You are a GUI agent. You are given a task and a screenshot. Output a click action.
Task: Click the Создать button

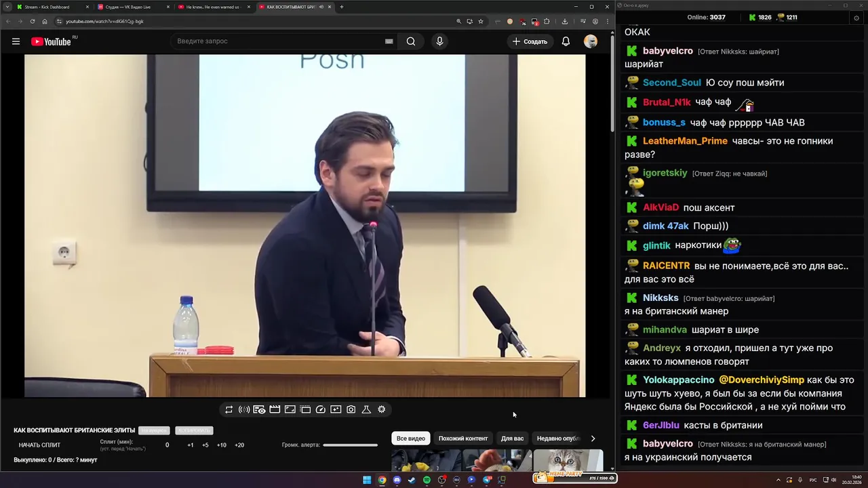(x=530, y=41)
